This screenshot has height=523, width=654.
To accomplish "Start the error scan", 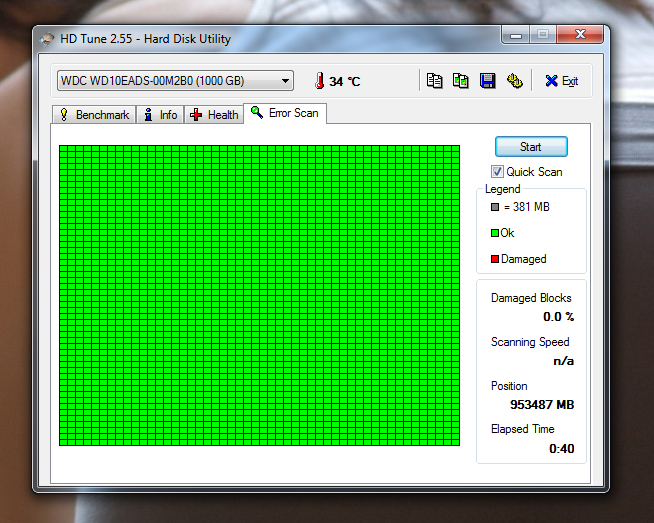I will (x=531, y=147).
